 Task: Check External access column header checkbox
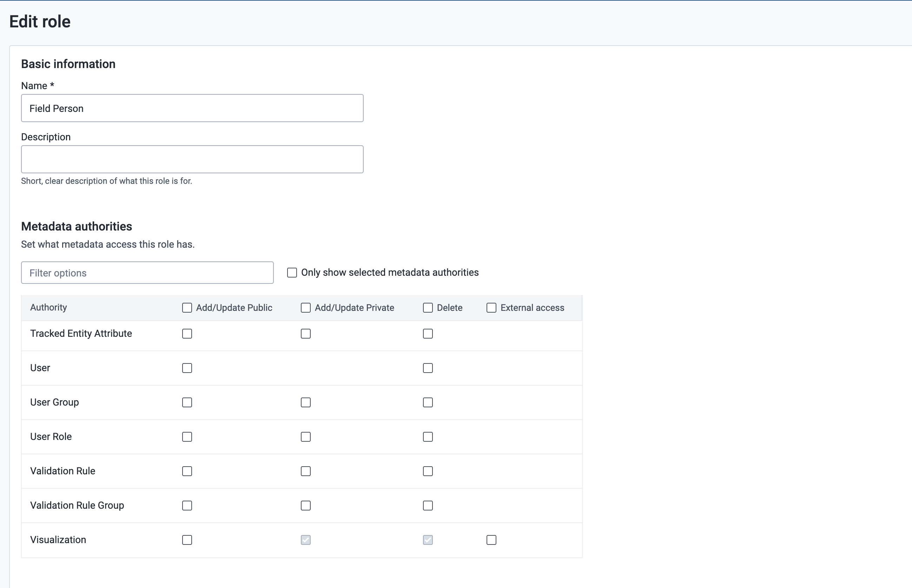(x=491, y=308)
